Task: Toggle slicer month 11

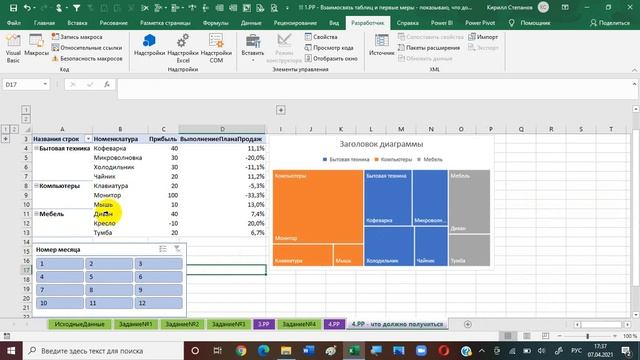Action: coord(109,303)
